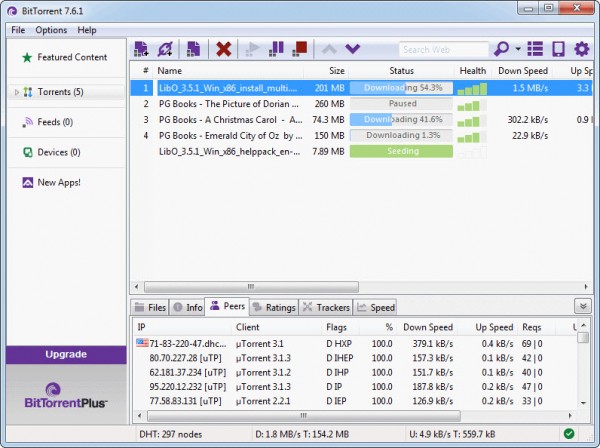This screenshot has width=600, height=448.
Task: Expand the Torrents tree arrow
Action: click(x=16, y=92)
